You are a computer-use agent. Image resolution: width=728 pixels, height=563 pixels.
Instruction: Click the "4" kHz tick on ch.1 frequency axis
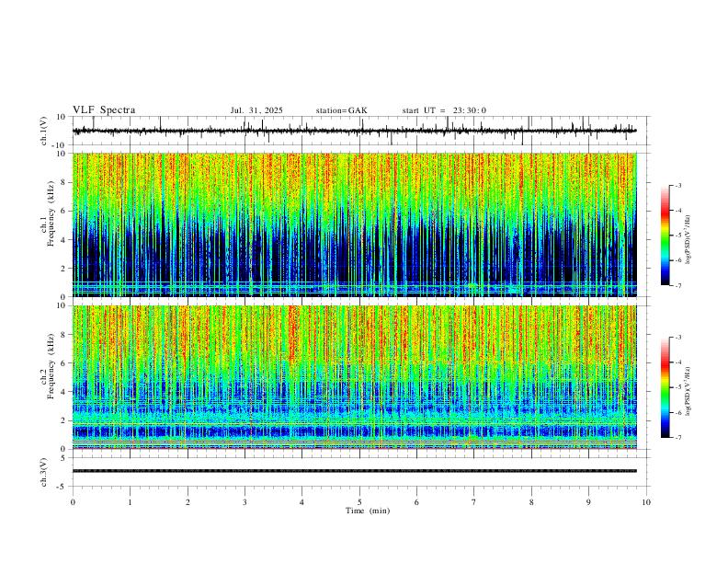(63, 240)
